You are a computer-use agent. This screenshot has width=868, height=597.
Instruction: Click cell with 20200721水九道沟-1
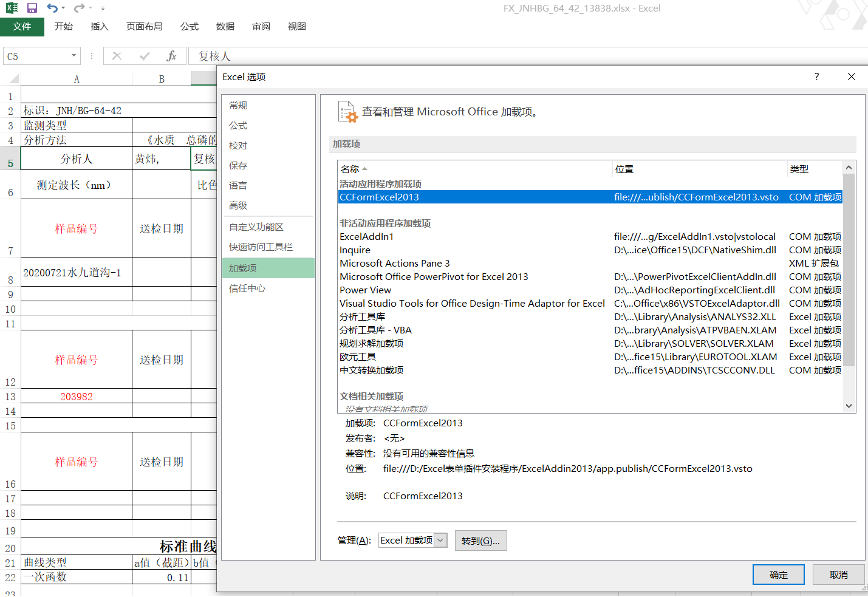(77, 272)
